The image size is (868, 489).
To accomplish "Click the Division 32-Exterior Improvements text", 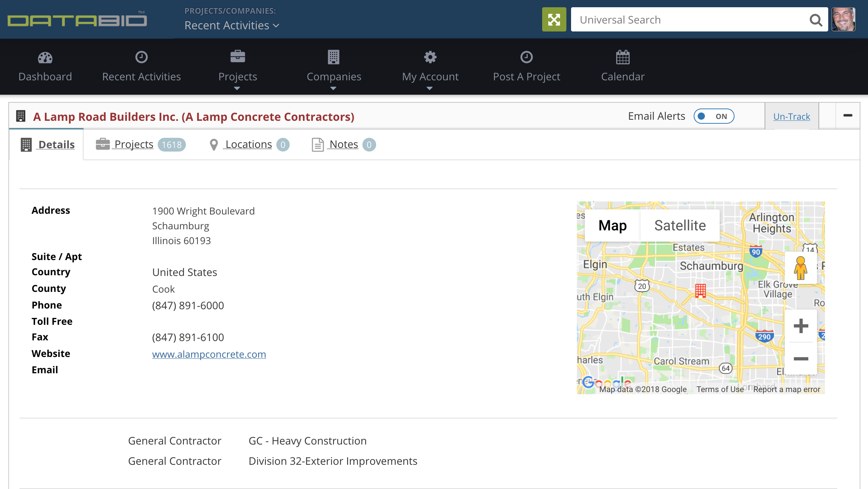I will click(333, 461).
